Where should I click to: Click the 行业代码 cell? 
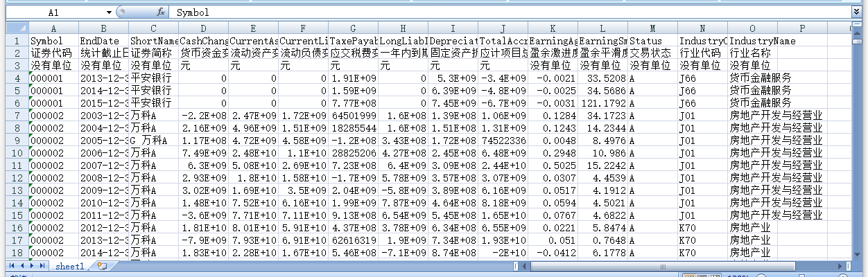click(702, 53)
